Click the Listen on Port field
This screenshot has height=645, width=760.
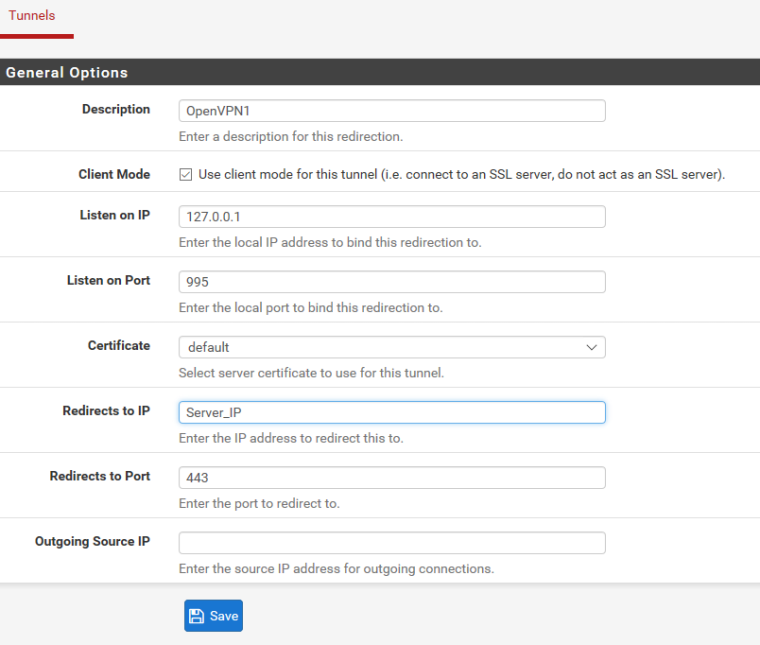point(392,282)
